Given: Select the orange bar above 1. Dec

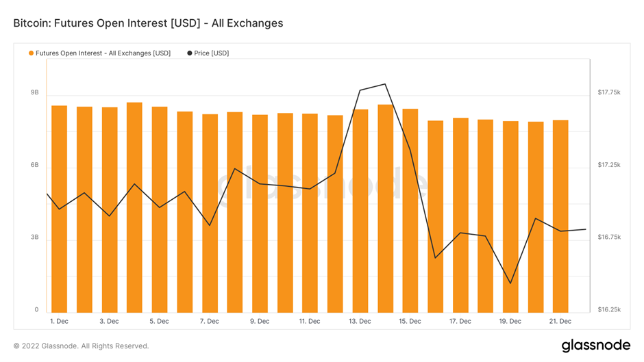Looking at the screenshot, I should (59, 209).
